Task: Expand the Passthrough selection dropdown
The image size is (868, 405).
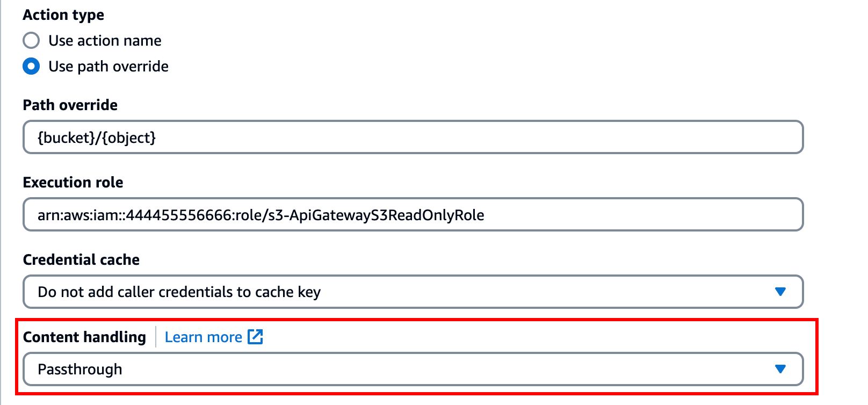Action: pyautogui.click(x=413, y=369)
